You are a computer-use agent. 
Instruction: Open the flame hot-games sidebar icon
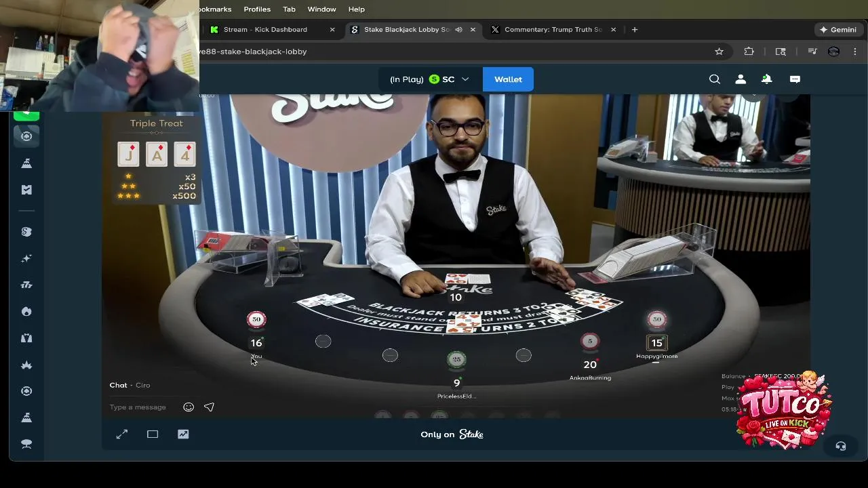pos(26,312)
